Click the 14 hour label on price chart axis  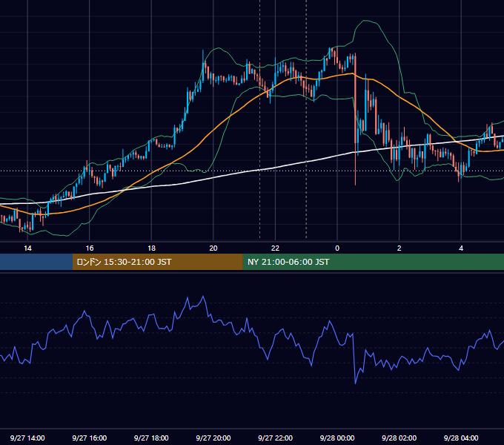tap(27, 248)
